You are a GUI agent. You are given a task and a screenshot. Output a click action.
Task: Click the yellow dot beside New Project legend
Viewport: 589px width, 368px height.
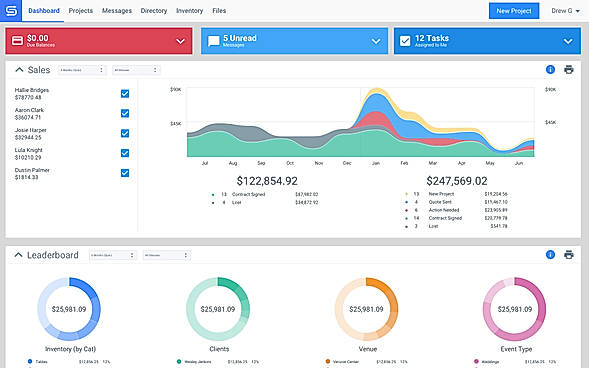point(406,194)
